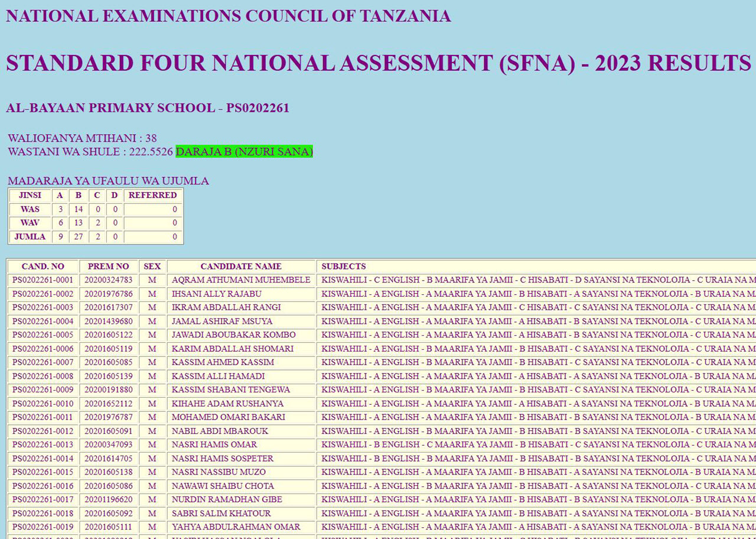This screenshot has height=539, width=756.
Task: Click the WAV row label
Action: (x=30, y=223)
